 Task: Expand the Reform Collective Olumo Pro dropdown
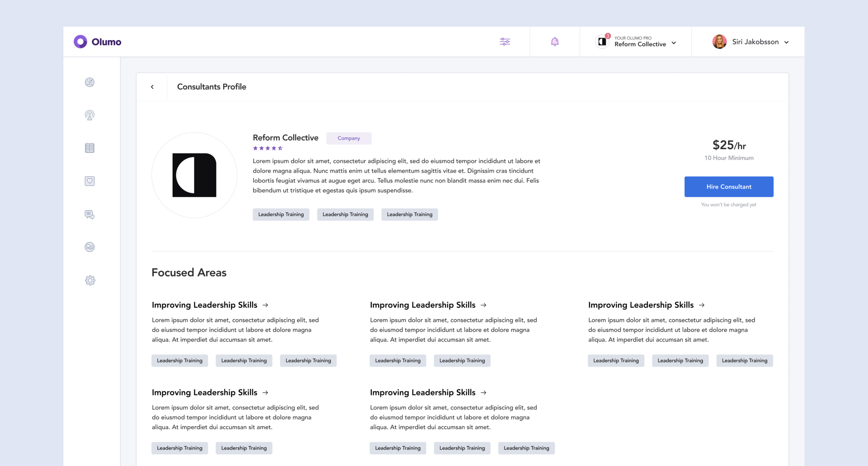pos(673,43)
